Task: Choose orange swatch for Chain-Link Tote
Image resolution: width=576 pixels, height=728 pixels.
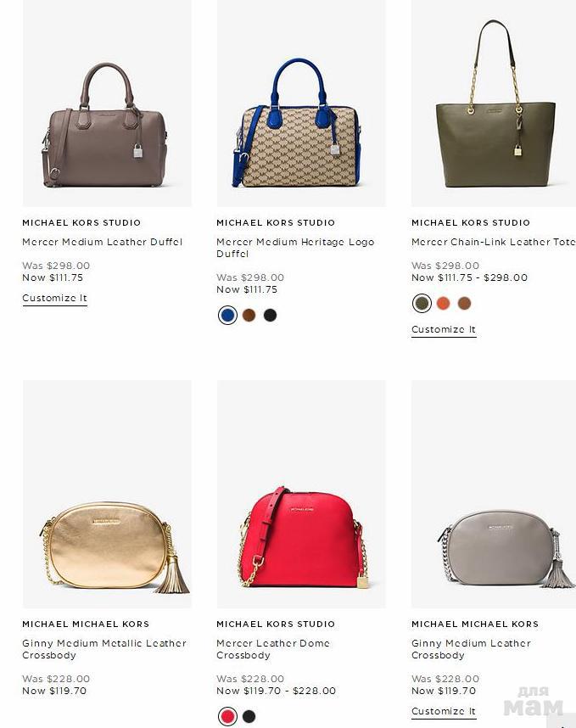Action: 444,303
